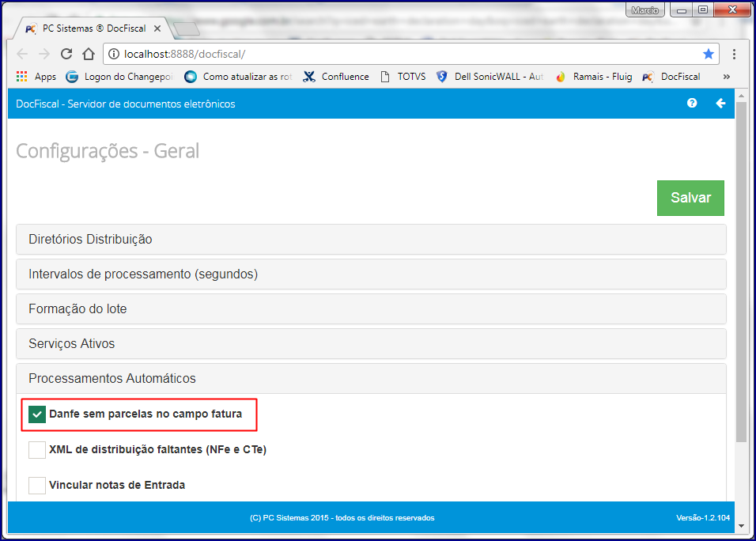Image resolution: width=756 pixels, height=541 pixels.
Task: Click the browser back arrow
Action: 22,54
